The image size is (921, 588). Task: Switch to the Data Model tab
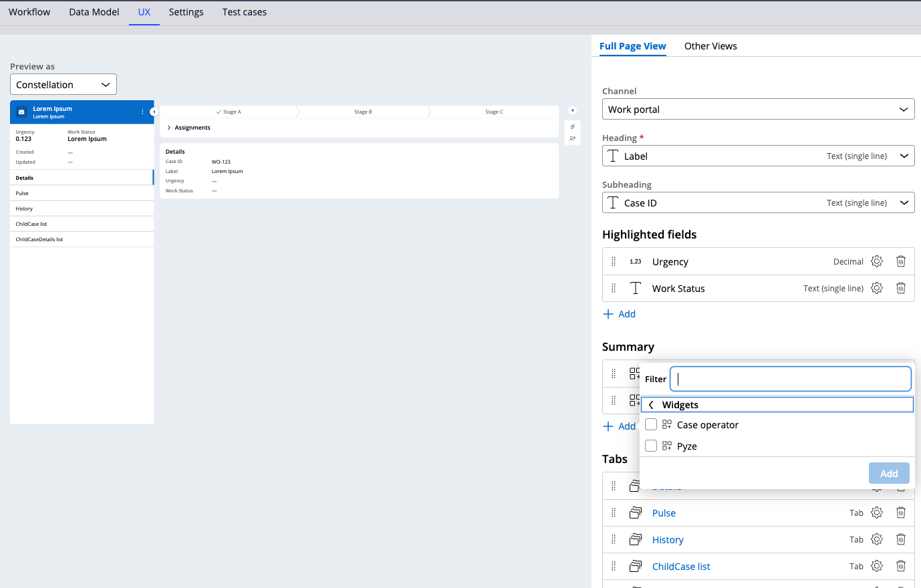[x=94, y=12]
